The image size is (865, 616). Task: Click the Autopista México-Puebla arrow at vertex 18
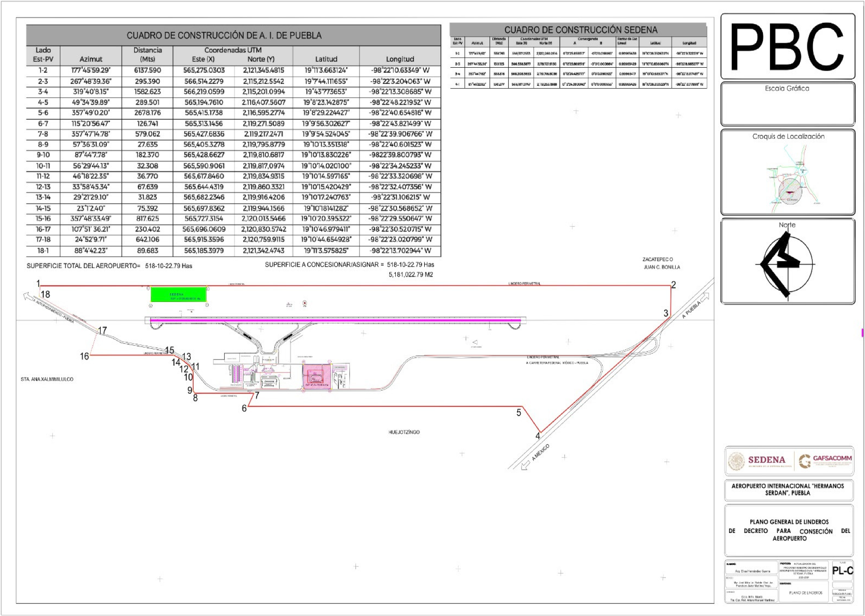point(27,296)
